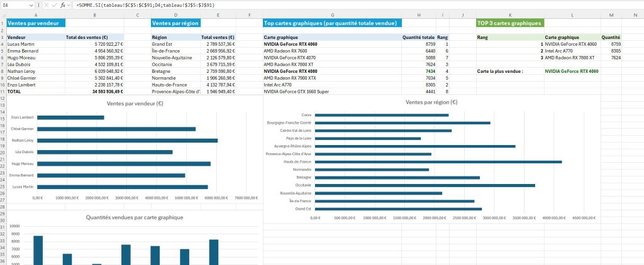
Task: Click the 'Top cartes graphiques' title cell
Action: [x=332, y=23]
